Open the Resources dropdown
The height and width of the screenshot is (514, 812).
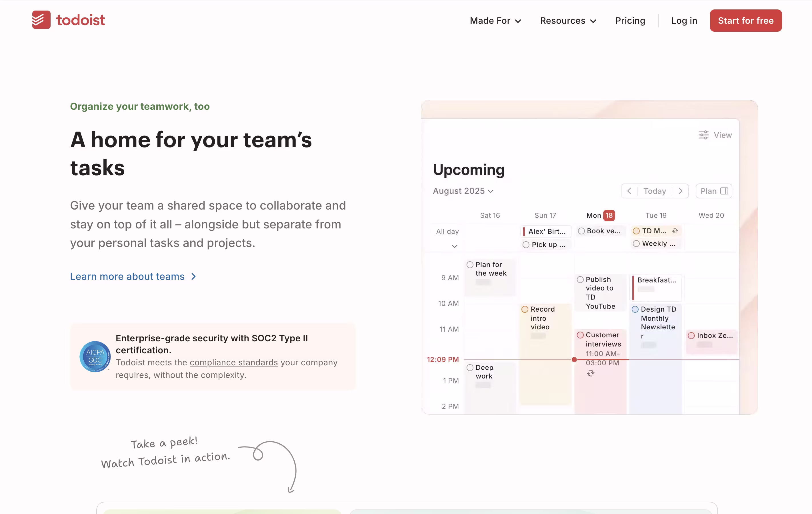coord(568,21)
